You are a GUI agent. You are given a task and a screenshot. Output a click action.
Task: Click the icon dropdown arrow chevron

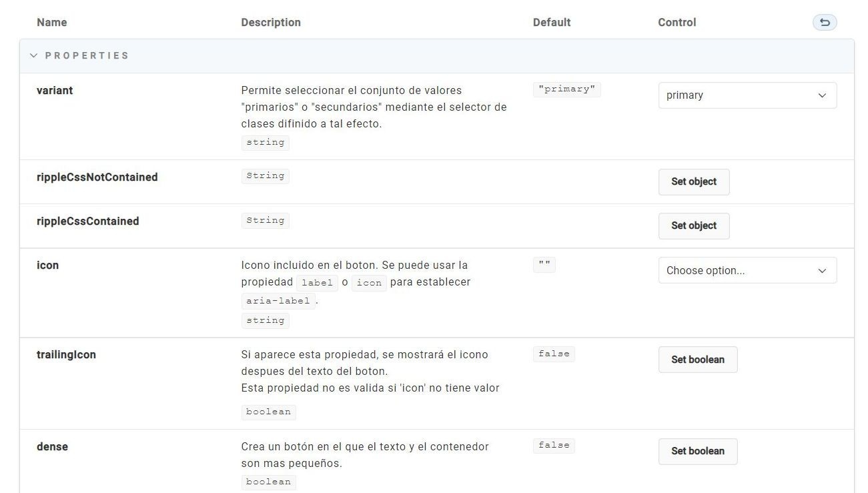pyautogui.click(x=822, y=271)
